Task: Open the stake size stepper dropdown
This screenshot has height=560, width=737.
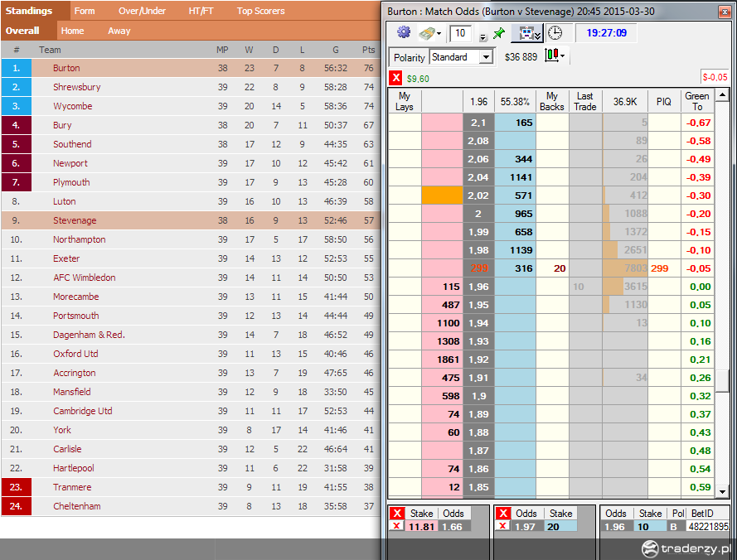Action: coord(482,36)
